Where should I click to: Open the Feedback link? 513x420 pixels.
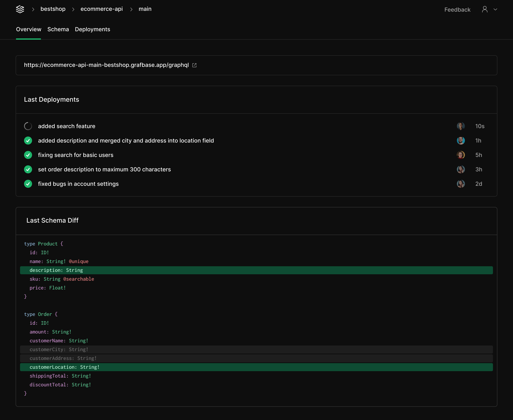coord(457,10)
